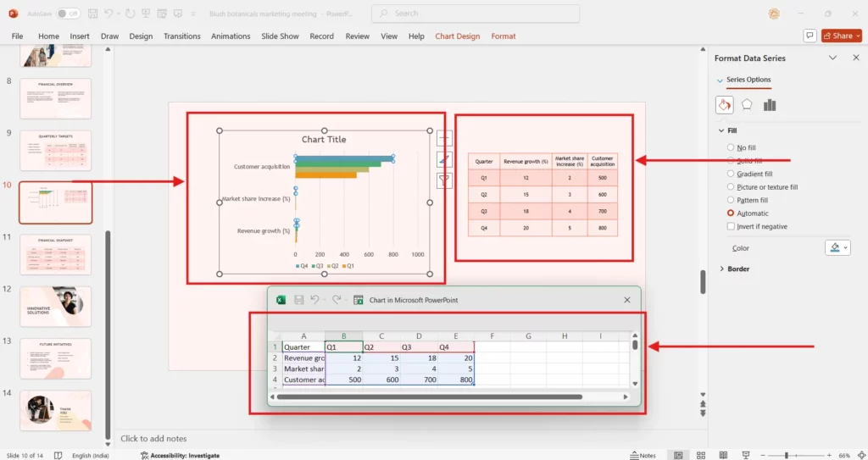Check the Invert if negative box
This screenshot has width=868, height=460.
731,226
